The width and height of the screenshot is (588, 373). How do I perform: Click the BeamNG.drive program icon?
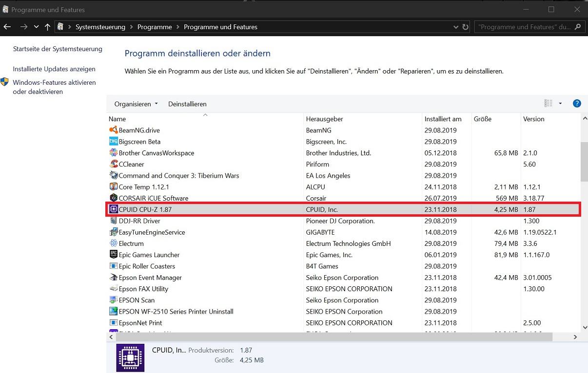[x=113, y=130]
